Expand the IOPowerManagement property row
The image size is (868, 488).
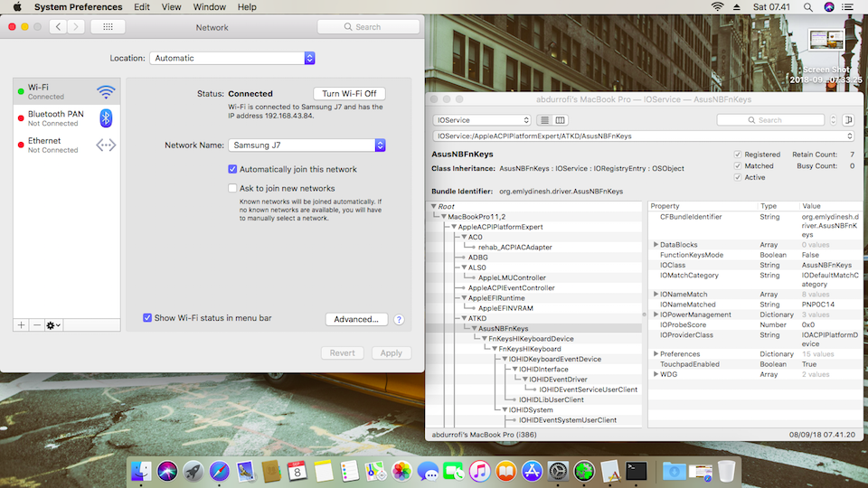[656, 314]
